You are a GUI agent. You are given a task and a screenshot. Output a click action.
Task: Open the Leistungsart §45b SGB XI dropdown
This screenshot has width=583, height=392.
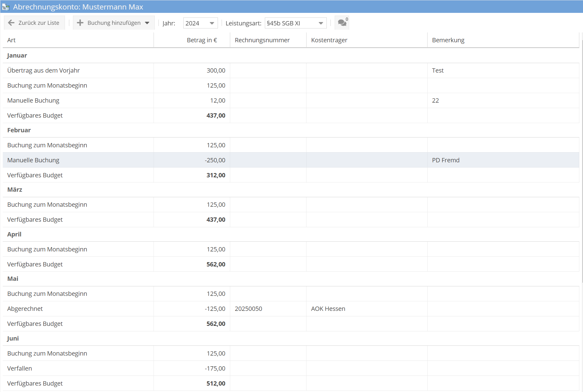coord(295,23)
